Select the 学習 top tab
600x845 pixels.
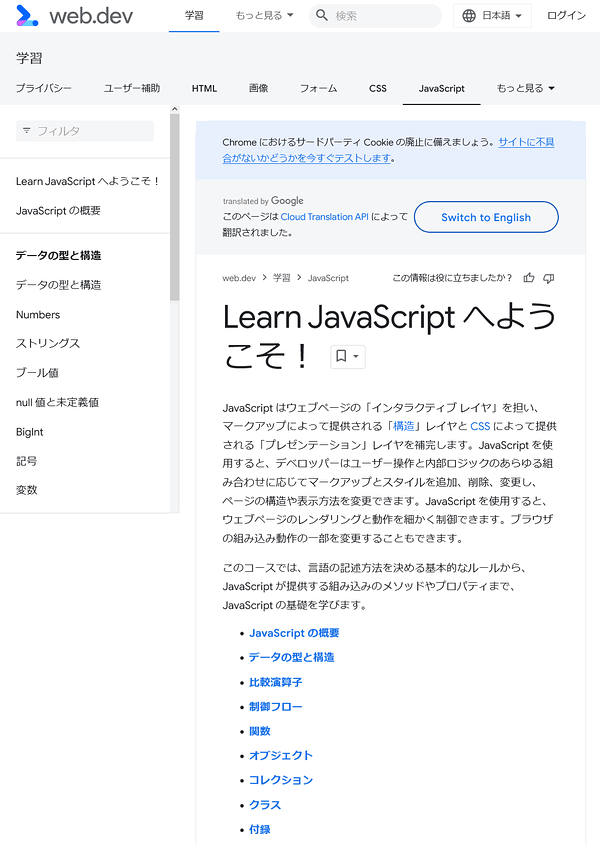click(x=194, y=16)
